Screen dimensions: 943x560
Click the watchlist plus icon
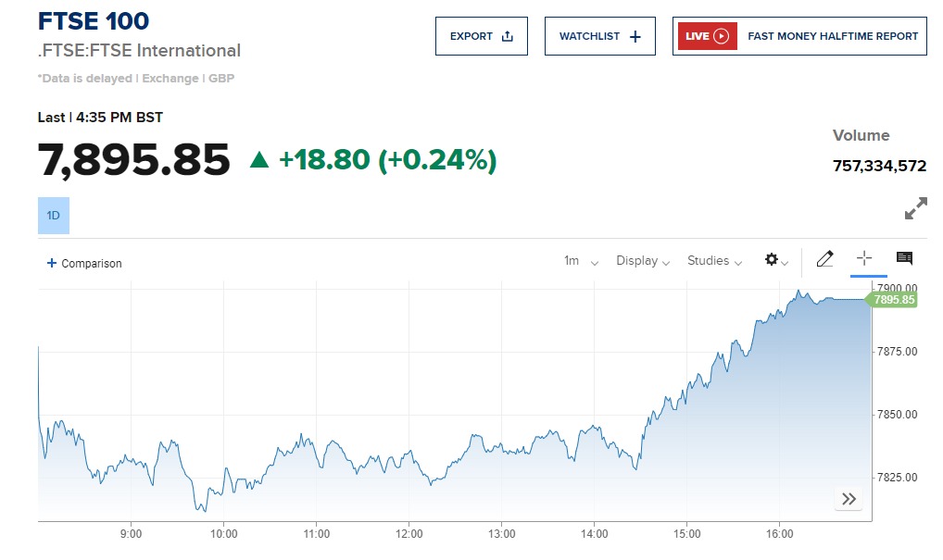pos(635,36)
